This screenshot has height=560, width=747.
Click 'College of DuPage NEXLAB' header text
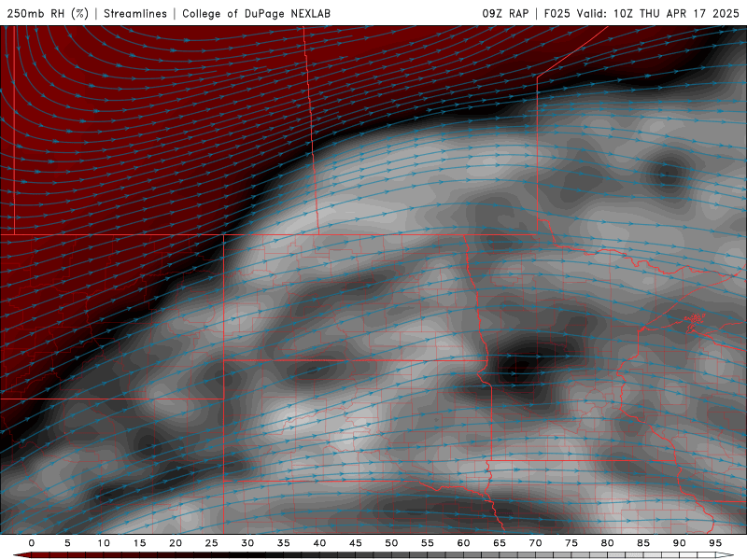(x=256, y=13)
